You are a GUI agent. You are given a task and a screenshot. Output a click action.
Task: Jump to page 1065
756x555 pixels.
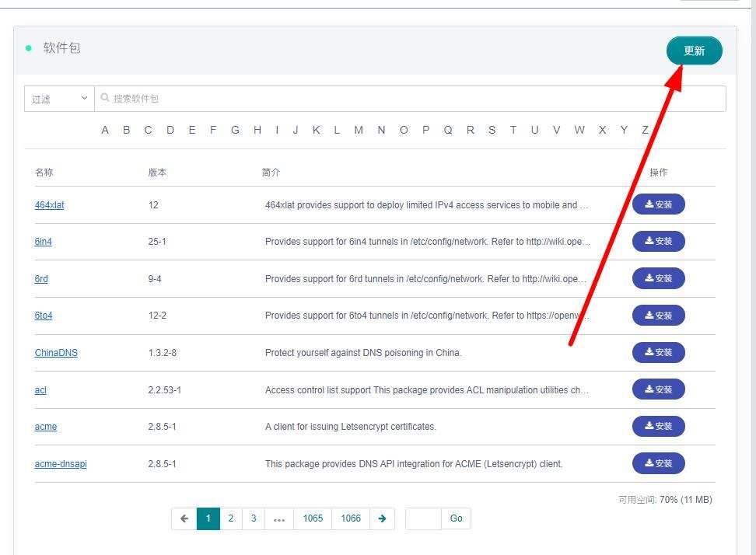pos(313,519)
